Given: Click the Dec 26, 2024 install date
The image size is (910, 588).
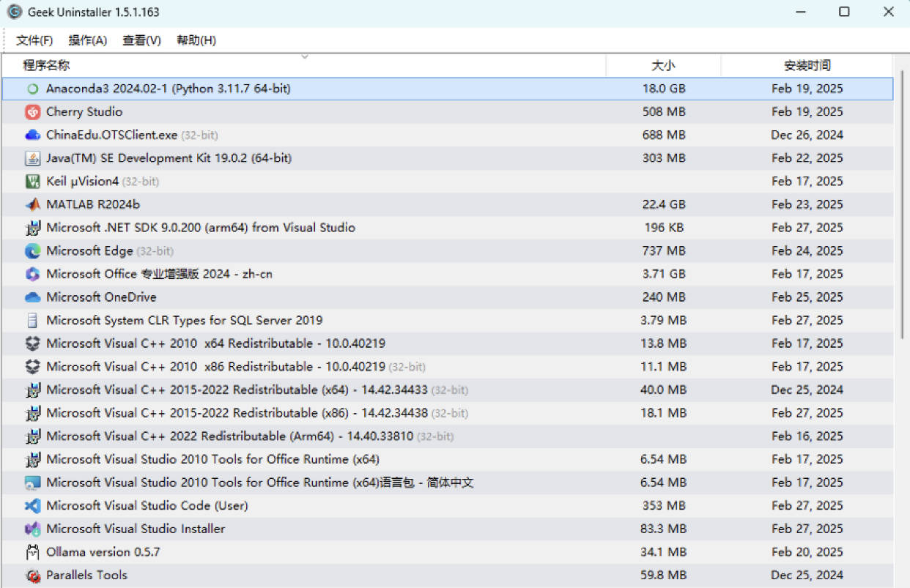Looking at the screenshot, I should 807,135.
